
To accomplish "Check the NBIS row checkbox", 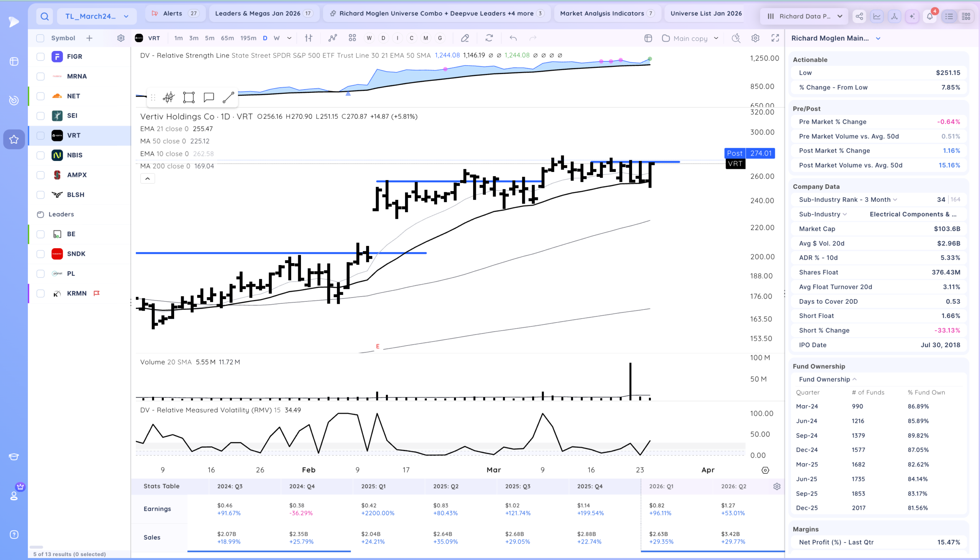I will point(40,156).
